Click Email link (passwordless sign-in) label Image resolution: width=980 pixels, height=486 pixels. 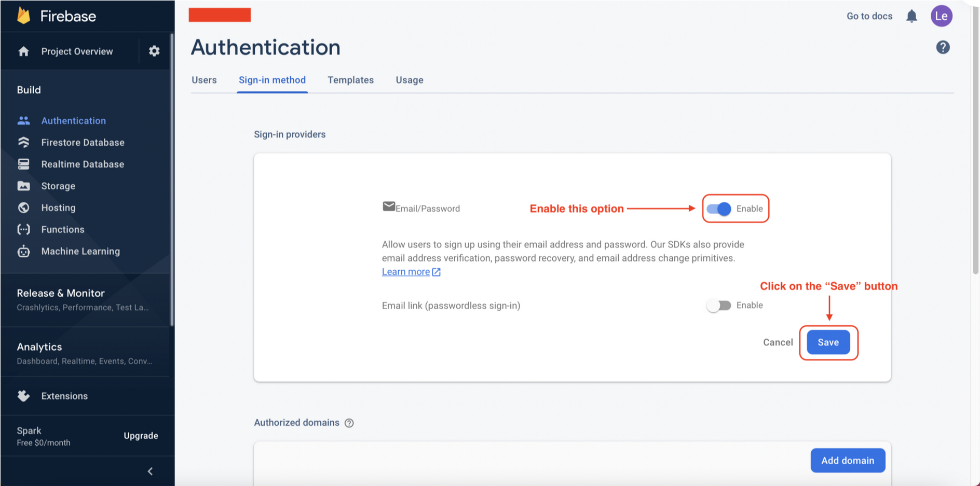[x=451, y=306]
